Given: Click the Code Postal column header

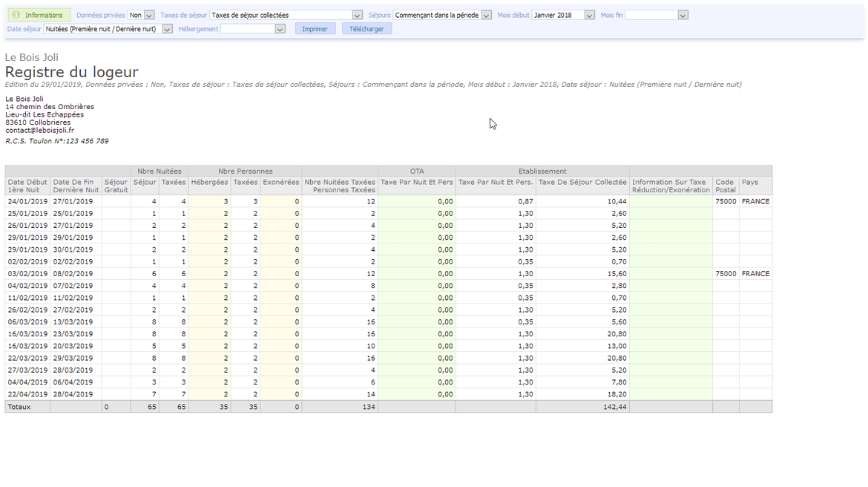Looking at the screenshot, I should tap(725, 186).
